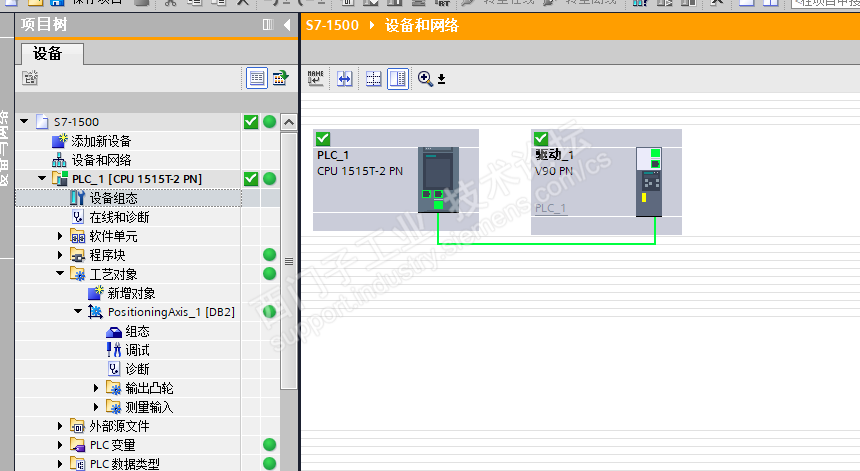Click the underlined PLC_1 link in 驱动_1 box
Screen dimensions: 860x471
pos(551,208)
